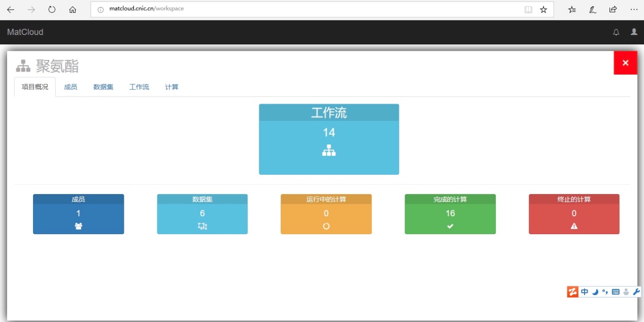Click the input method logo icon
The image size is (644, 322).
point(572,292)
